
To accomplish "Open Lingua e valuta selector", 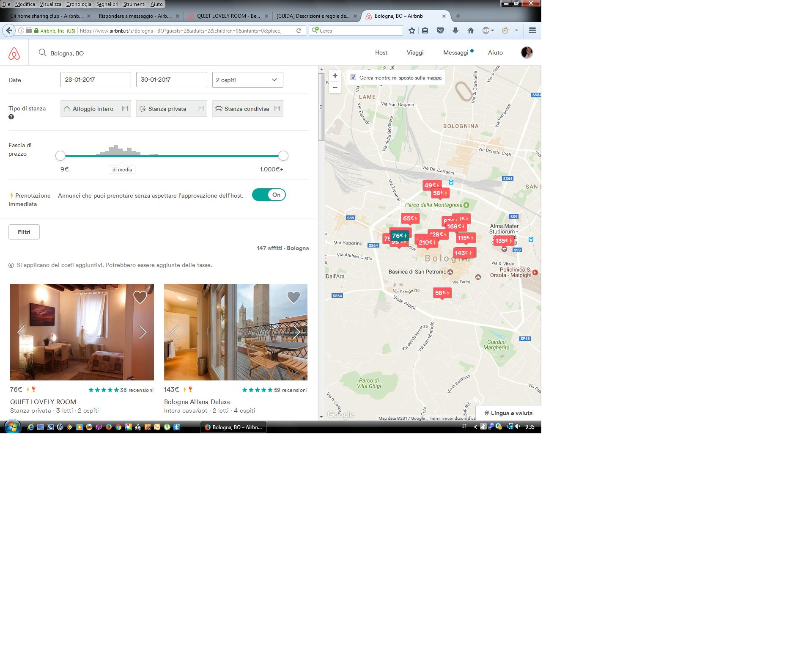I will (508, 413).
